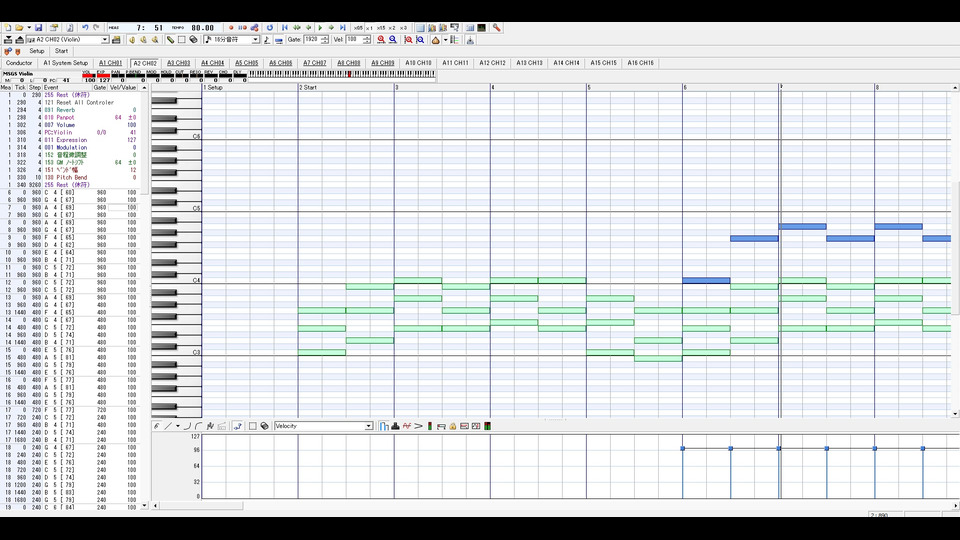
Task: Set playback speed to x2
Action: [x=392, y=28]
